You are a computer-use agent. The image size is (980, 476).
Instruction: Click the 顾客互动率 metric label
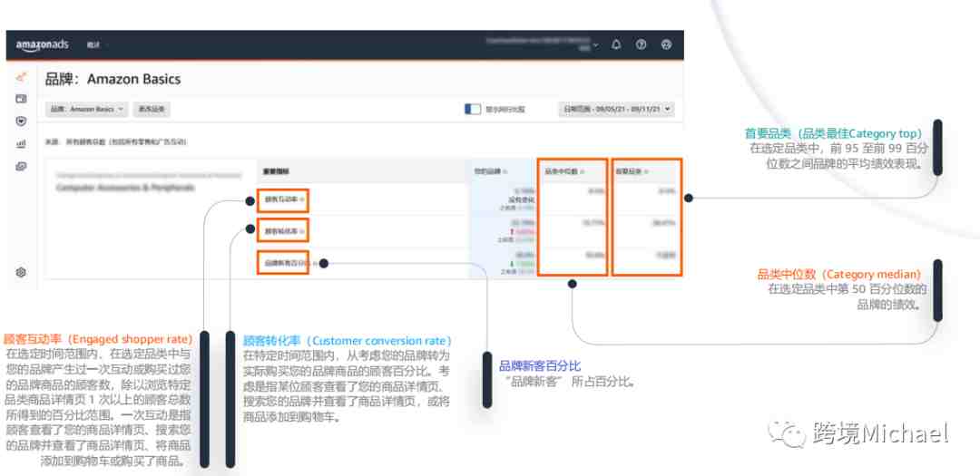click(280, 199)
